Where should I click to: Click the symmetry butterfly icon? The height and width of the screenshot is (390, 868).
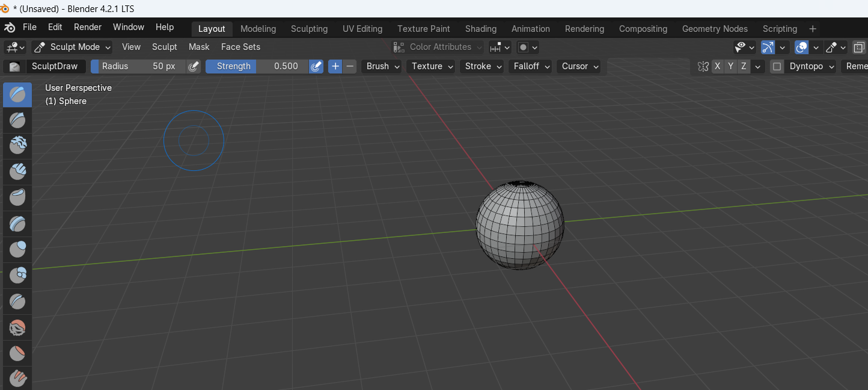pyautogui.click(x=703, y=66)
